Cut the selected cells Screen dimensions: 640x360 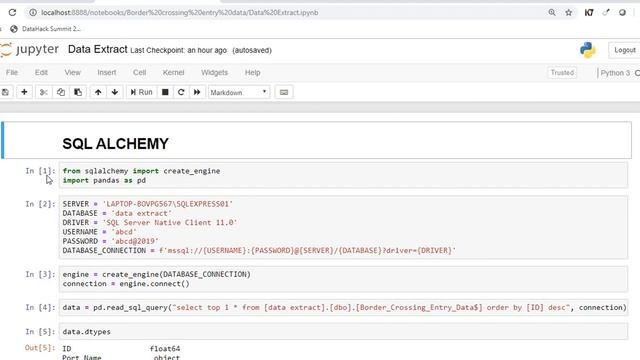44,92
